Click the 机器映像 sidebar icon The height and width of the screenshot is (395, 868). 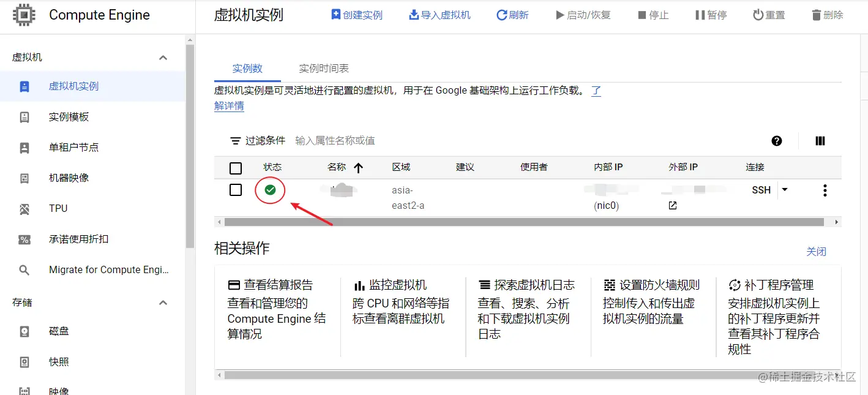24,178
